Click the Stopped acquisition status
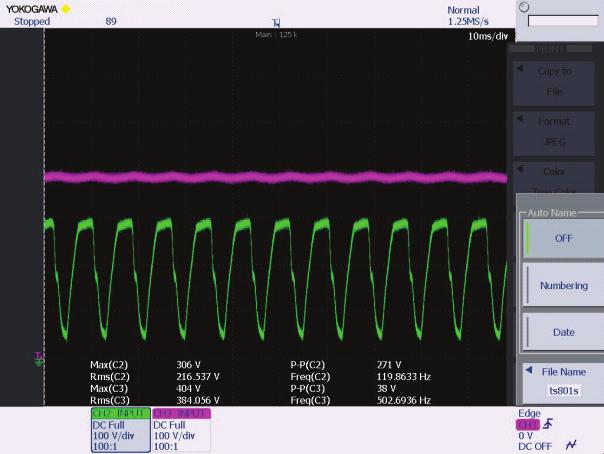The height and width of the screenshot is (454, 604). 32,21
